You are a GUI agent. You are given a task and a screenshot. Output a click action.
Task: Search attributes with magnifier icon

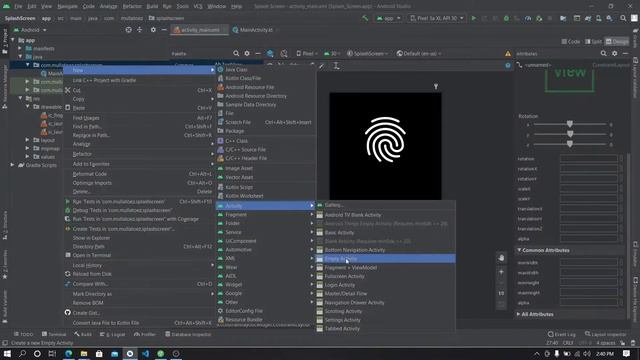pos(603,53)
